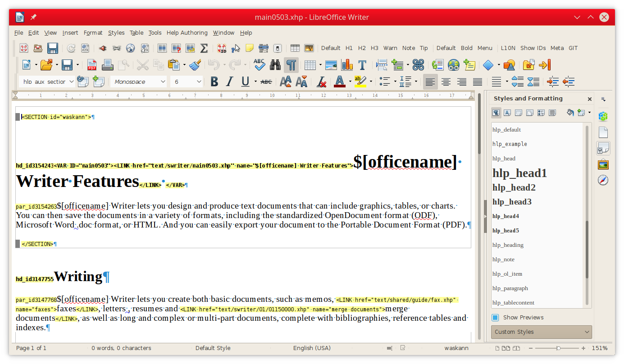The height and width of the screenshot is (364, 624).
Task: Increase font size with the grow-A icon
Action: click(286, 82)
